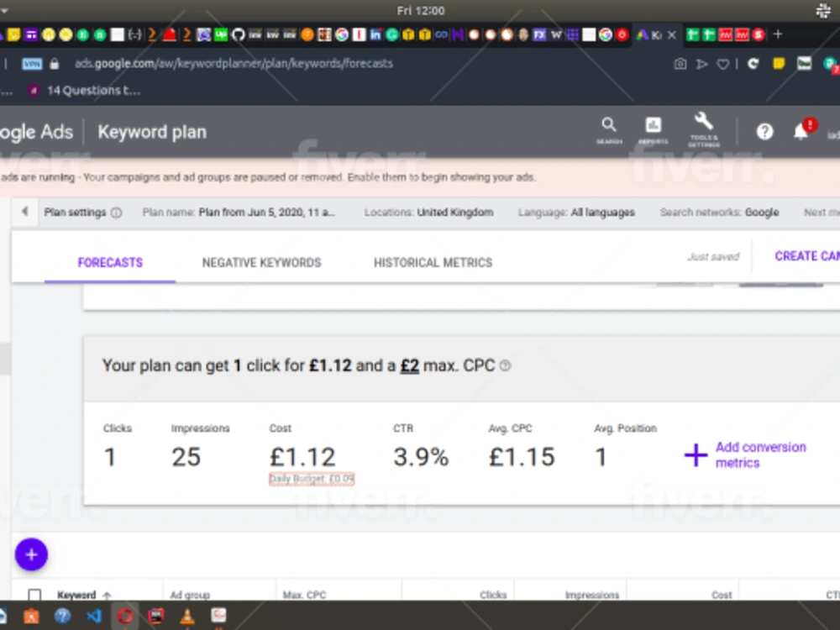The image size is (840, 630).
Task: Change Search networks: Google setting
Action: pyautogui.click(x=720, y=213)
